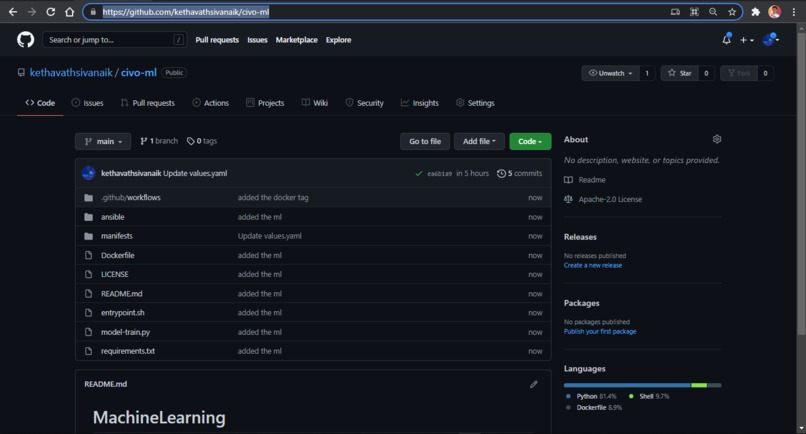Click the Apache-2.0 License scale icon
Viewport: 806px width, 434px height.
point(568,199)
